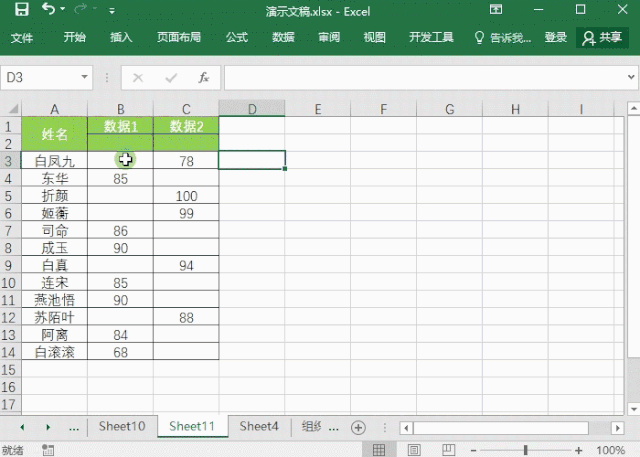The width and height of the screenshot is (640, 457).
Task: Click the 共享 share button
Action: click(x=602, y=38)
